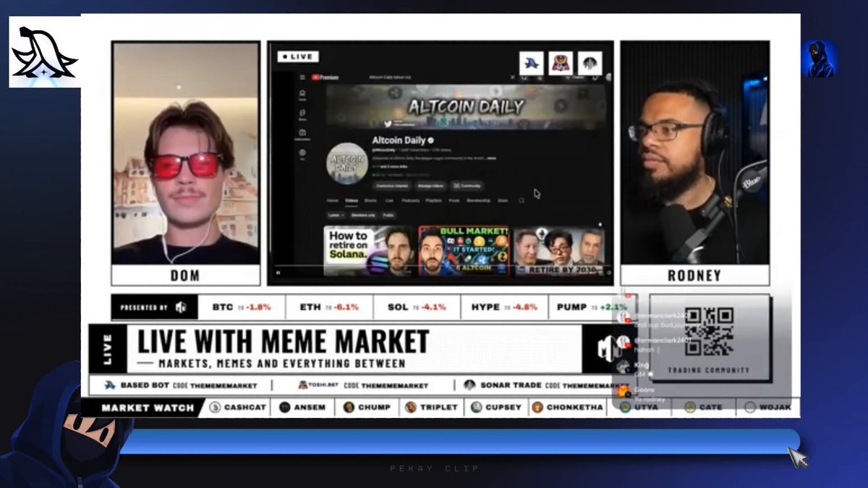Filter videos by Members only chip
The width and height of the screenshot is (868, 488).
363,215
